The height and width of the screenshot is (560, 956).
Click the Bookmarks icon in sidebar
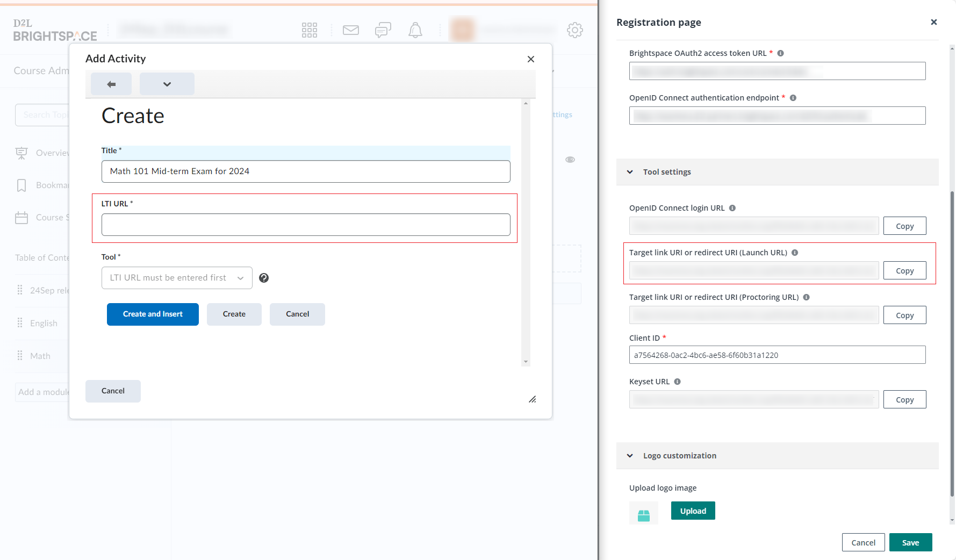(x=21, y=185)
